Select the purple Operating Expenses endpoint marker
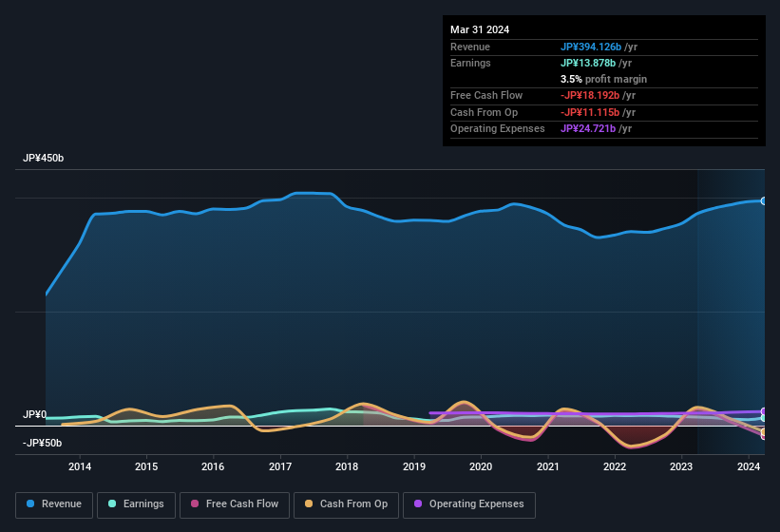The height and width of the screenshot is (532, 780). tap(764, 411)
